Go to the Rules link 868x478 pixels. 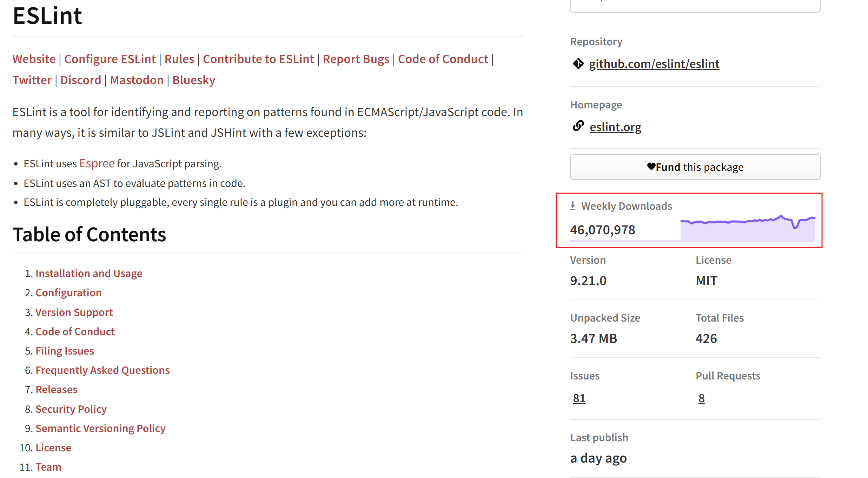[x=179, y=59]
